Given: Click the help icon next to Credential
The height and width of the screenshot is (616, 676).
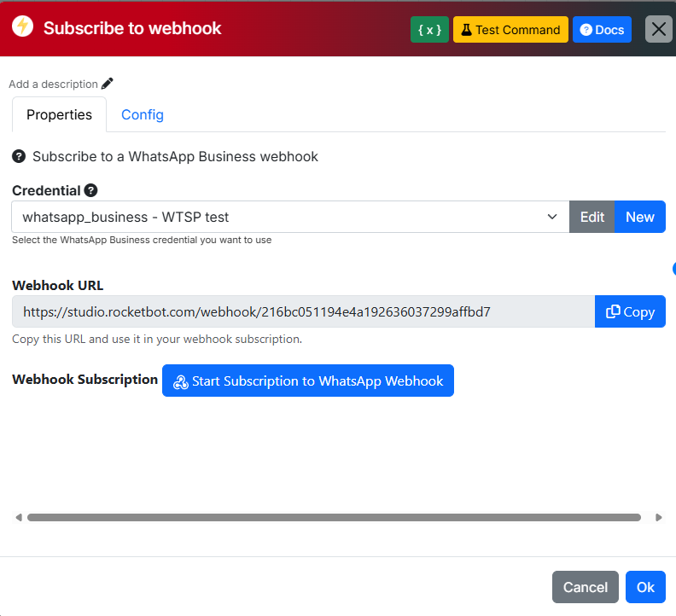Looking at the screenshot, I should 90,190.
